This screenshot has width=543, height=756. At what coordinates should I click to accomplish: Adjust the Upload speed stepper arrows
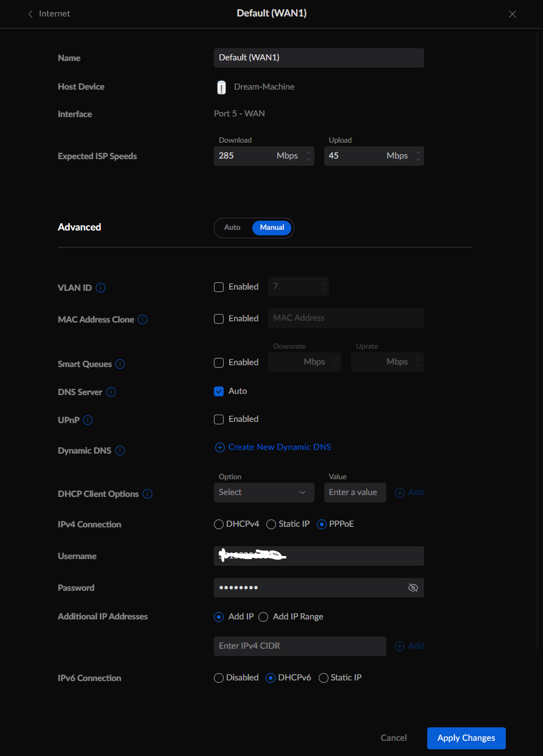click(x=418, y=156)
